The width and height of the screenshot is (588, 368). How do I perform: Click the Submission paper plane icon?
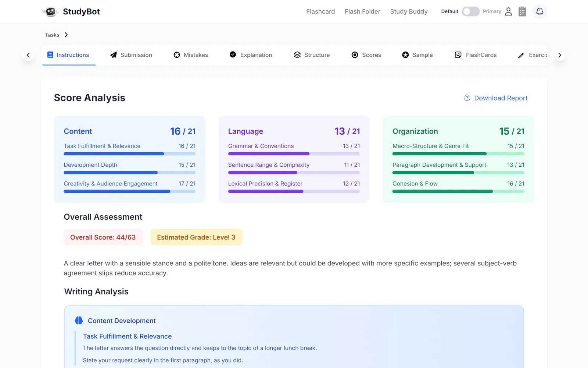(114, 55)
